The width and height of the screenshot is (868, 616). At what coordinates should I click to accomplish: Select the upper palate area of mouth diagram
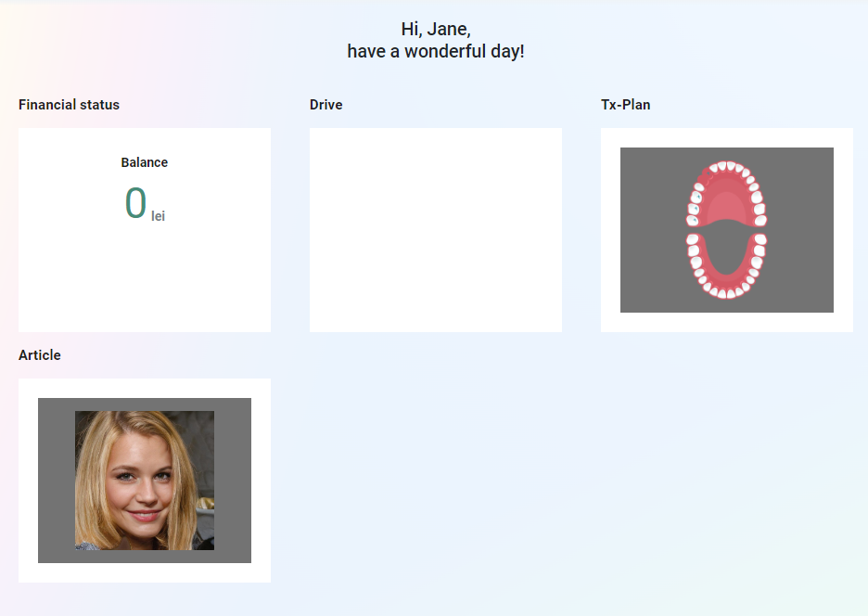click(726, 204)
